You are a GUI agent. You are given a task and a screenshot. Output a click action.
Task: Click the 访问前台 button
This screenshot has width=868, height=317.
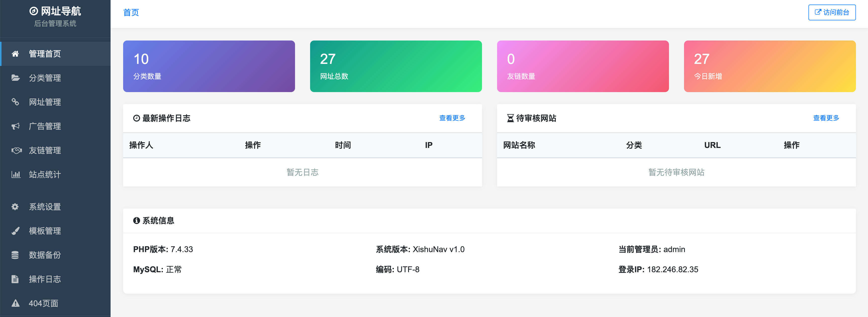pos(832,13)
